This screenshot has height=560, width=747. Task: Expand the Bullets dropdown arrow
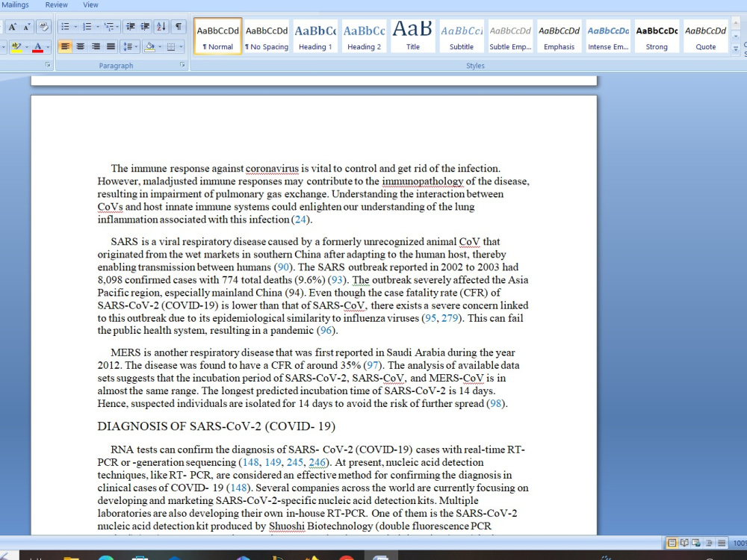click(75, 27)
